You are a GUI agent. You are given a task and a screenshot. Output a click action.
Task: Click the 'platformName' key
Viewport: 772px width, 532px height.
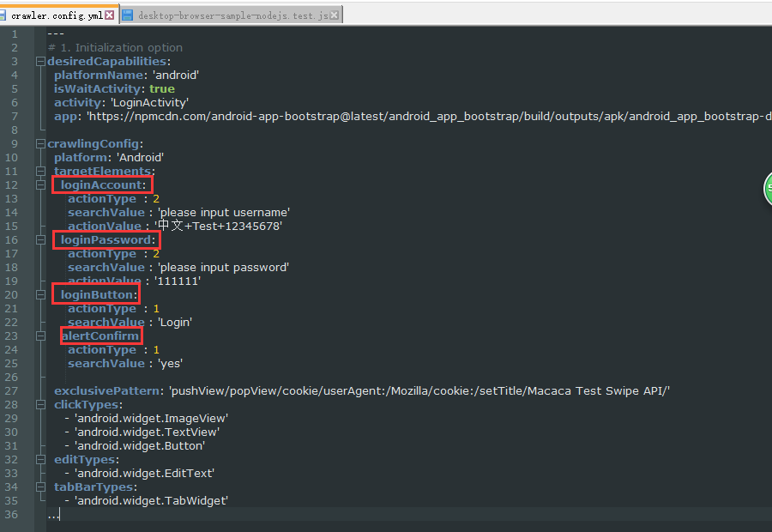coord(99,76)
